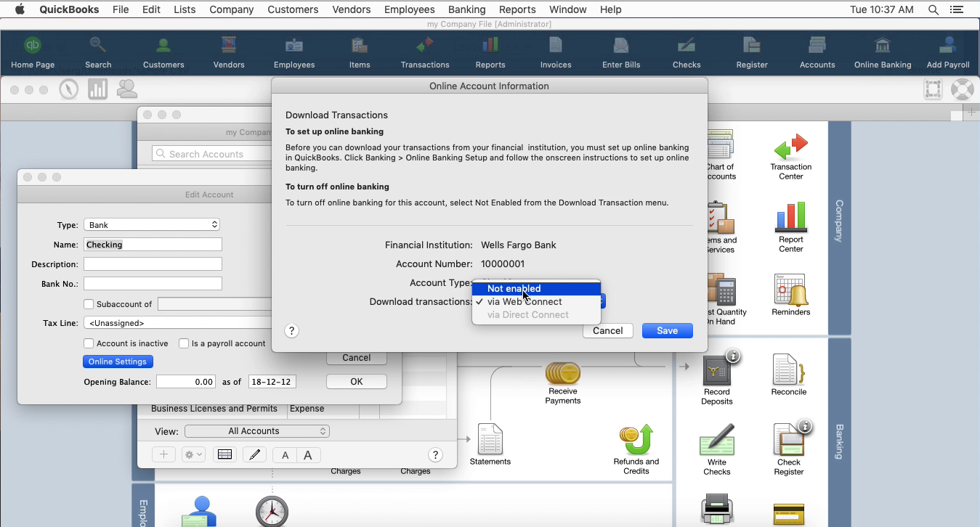This screenshot has height=527, width=980.
Task: Open the Reports menu in the menu bar
Action: pyautogui.click(x=517, y=9)
